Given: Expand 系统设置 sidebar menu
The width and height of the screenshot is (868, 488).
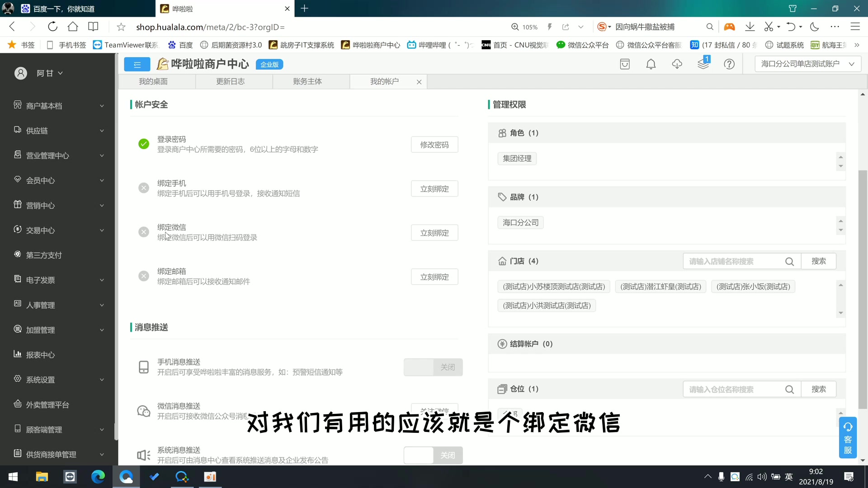Looking at the screenshot, I should click(x=59, y=380).
